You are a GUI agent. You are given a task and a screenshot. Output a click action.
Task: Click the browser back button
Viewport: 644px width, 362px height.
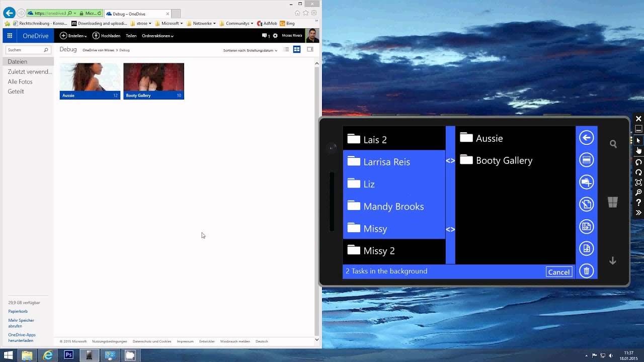coord(9,13)
